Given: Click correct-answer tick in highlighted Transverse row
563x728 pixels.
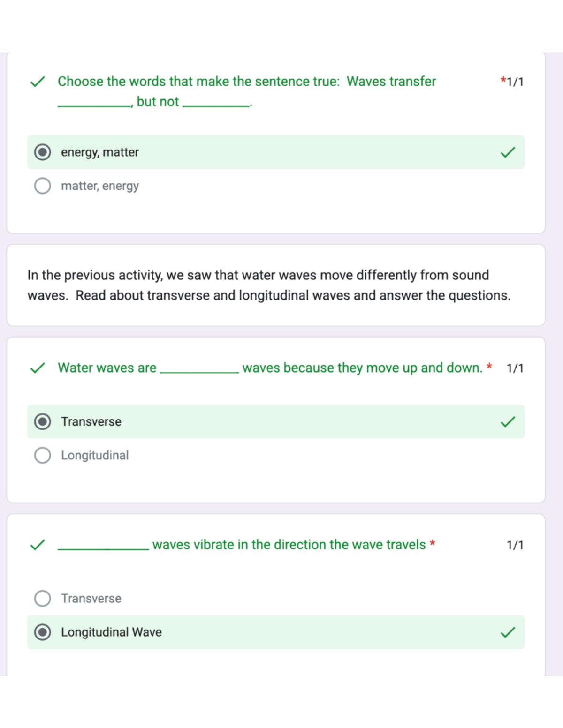Looking at the screenshot, I should (x=508, y=422).
